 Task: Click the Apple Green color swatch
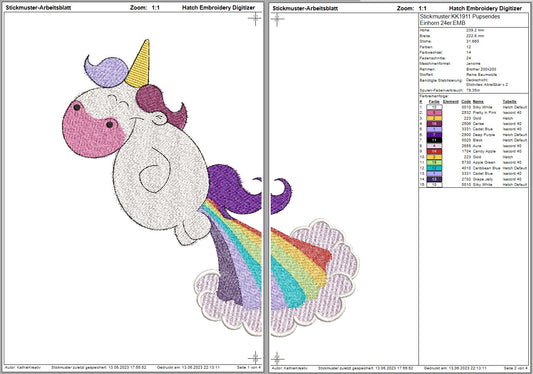[434, 163]
